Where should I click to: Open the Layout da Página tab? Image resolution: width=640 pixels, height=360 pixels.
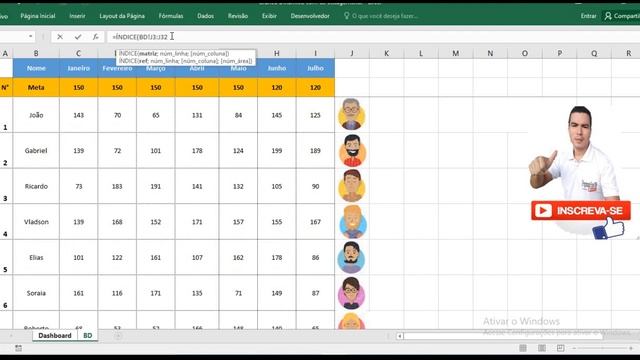[122, 16]
